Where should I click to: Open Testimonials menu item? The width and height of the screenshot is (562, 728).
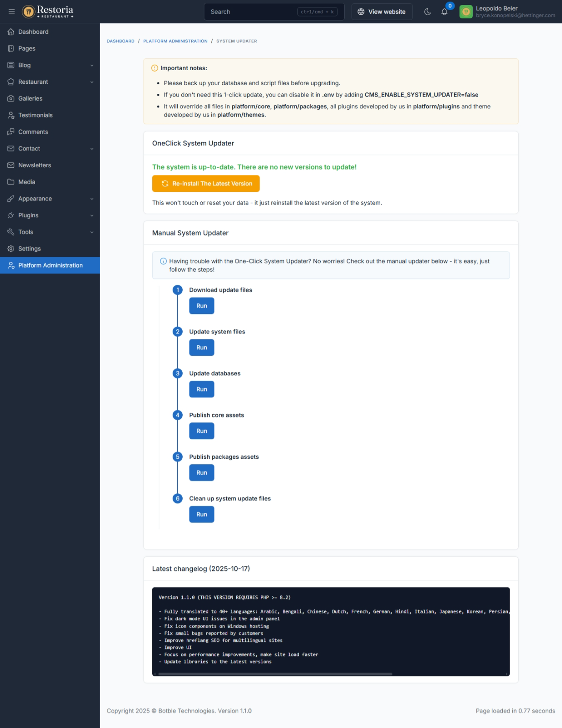35,115
